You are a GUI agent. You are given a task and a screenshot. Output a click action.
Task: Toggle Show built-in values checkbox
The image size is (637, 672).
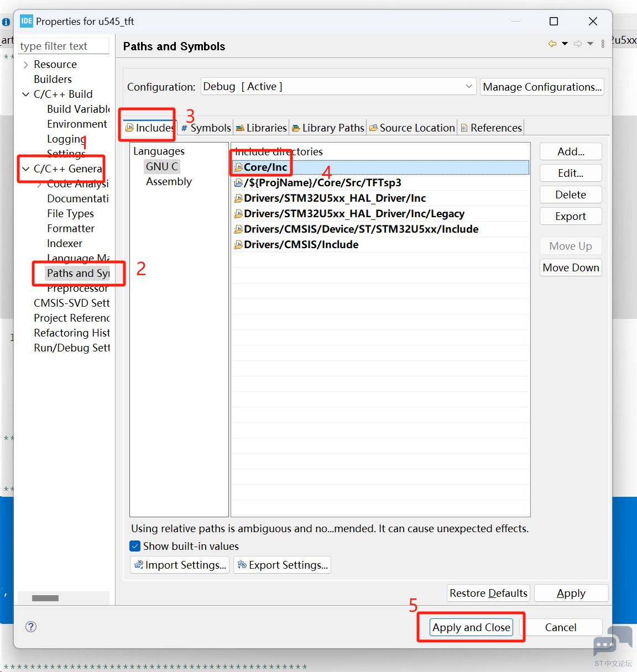pos(135,546)
